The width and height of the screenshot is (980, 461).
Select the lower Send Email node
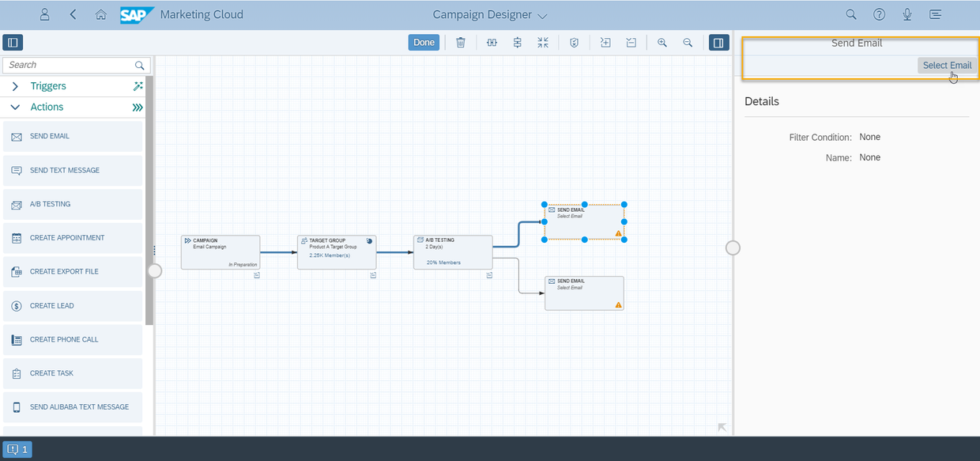(x=584, y=293)
